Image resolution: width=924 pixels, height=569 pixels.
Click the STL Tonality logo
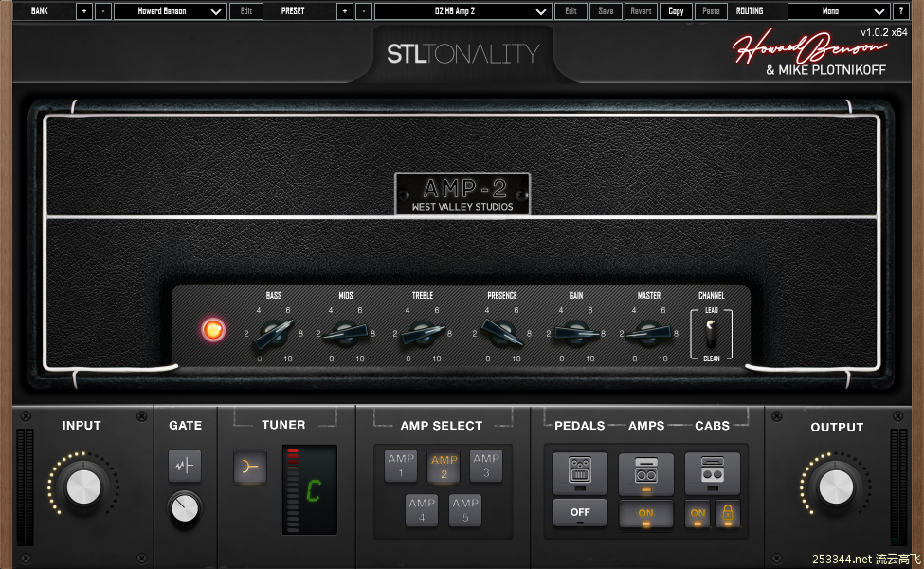click(462, 54)
